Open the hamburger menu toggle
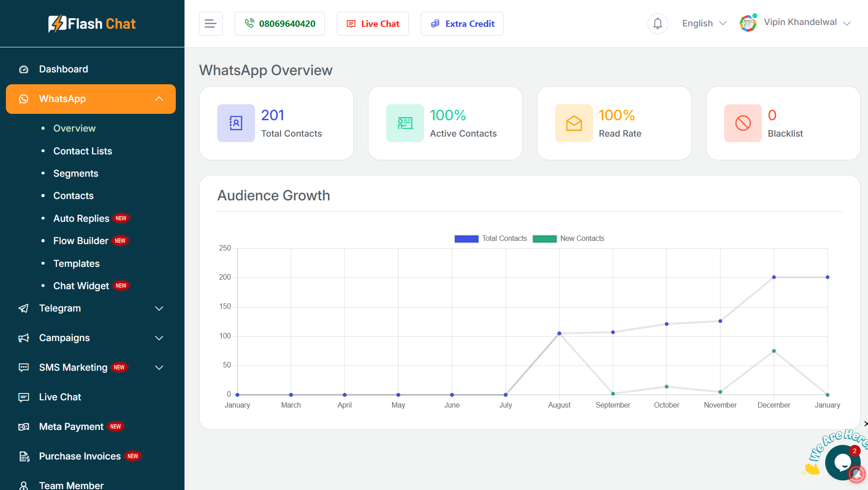Image resolution: width=868 pixels, height=490 pixels. coord(210,23)
